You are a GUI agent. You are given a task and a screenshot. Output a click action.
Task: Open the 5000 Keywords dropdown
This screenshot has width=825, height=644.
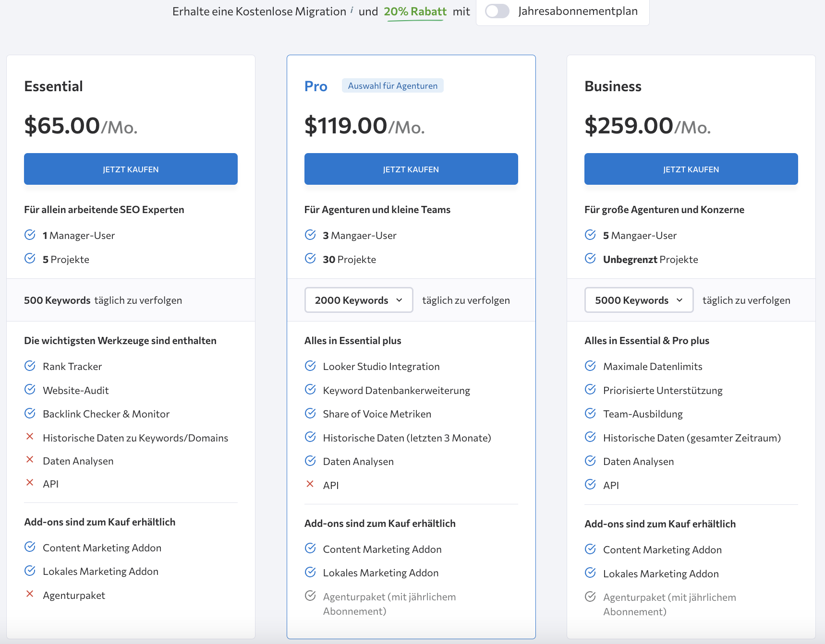(639, 300)
